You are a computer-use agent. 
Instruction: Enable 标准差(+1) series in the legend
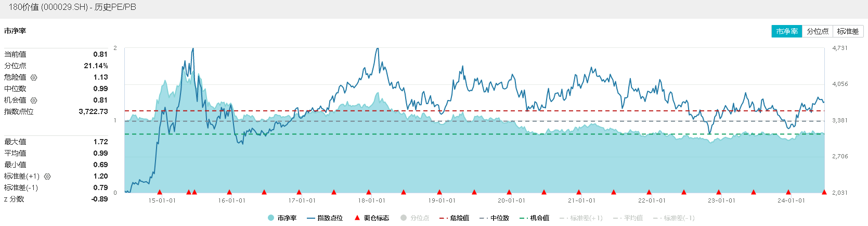[x=581, y=218]
